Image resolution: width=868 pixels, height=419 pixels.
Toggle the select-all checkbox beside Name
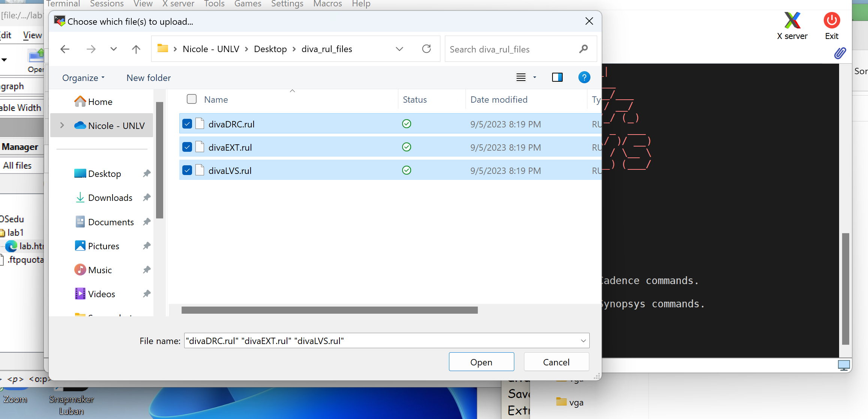click(192, 99)
